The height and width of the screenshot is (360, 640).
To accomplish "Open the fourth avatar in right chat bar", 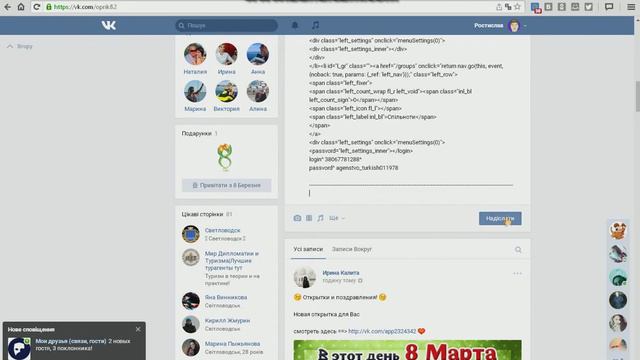I will 618,300.
